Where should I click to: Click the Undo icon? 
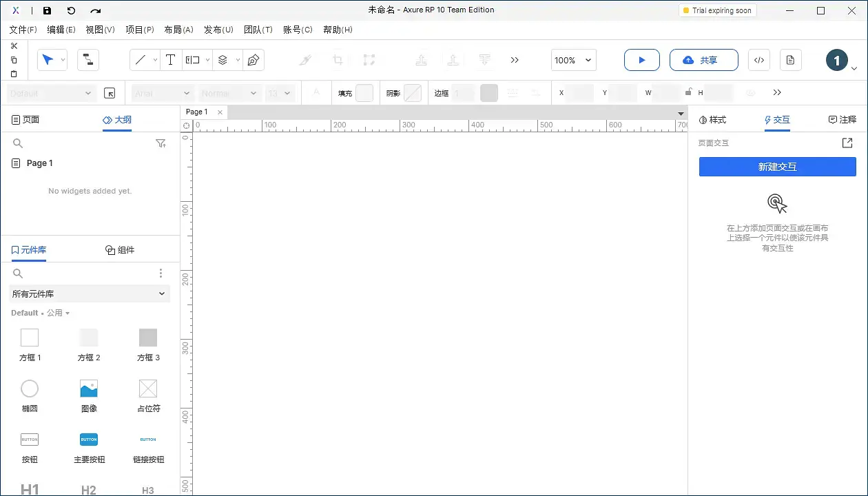(x=71, y=10)
